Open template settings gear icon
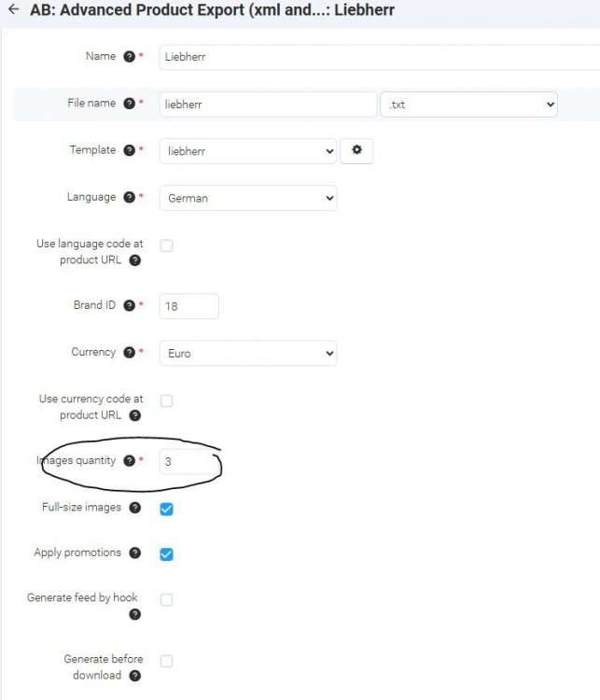This screenshot has height=700, width=600. coord(356,150)
